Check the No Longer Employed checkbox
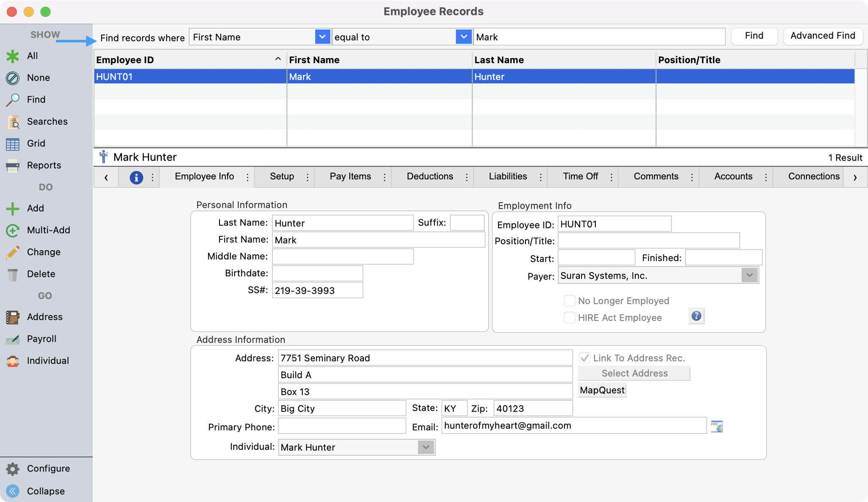The height and width of the screenshot is (502, 868). (569, 301)
